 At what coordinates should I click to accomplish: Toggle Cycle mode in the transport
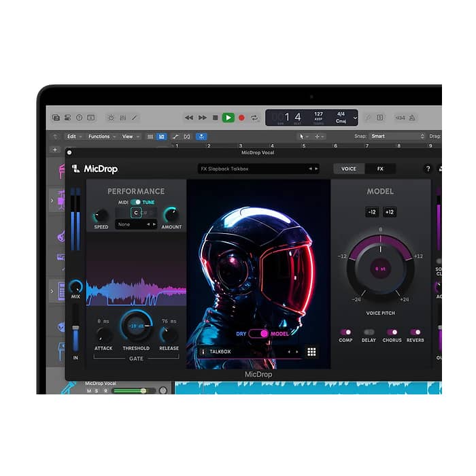click(x=254, y=118)
